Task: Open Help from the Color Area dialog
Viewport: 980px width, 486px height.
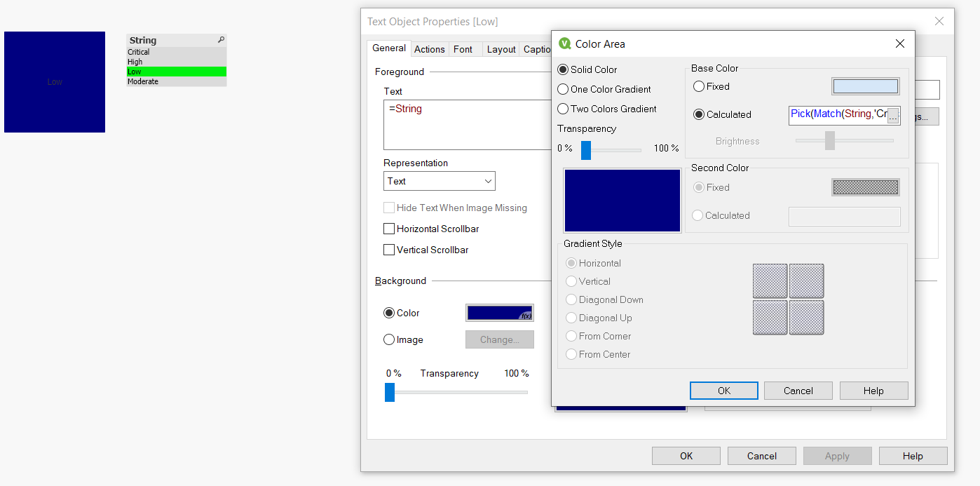Action: click(x=873, y=390)
